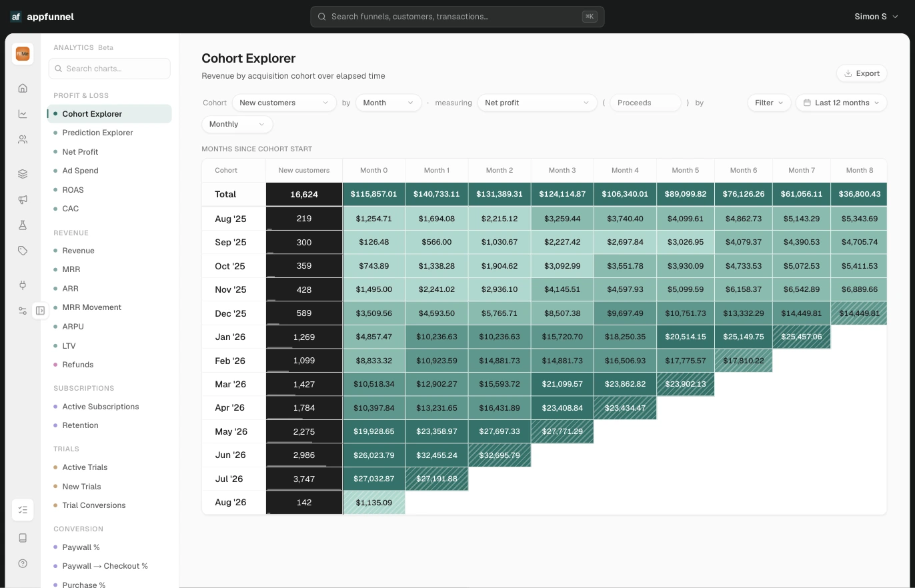The height and width of the screenshot is (588, 915).
Task: Open Active Subscriptions in sidebar
Action: pos(109,407)
